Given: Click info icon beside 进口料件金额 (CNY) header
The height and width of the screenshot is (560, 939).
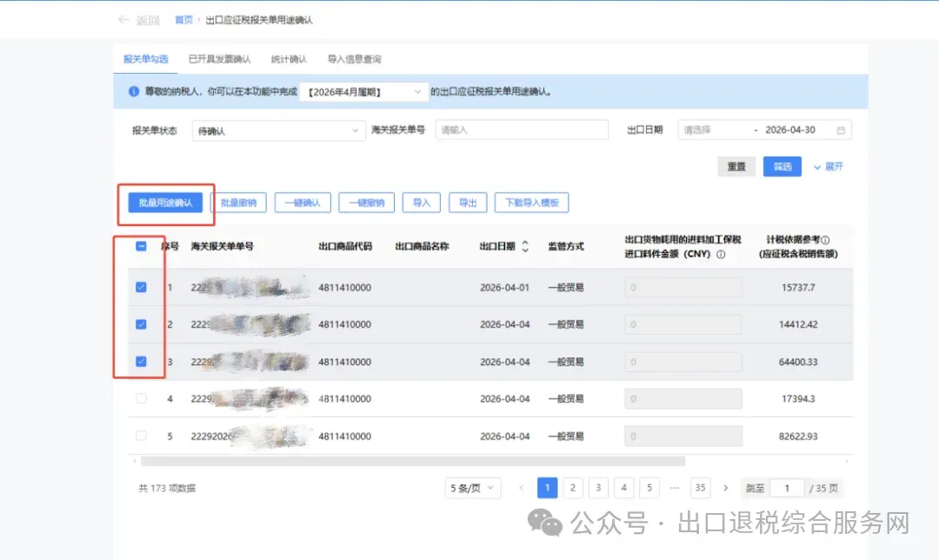Looking at the screenshot, I should click(721, 254).
